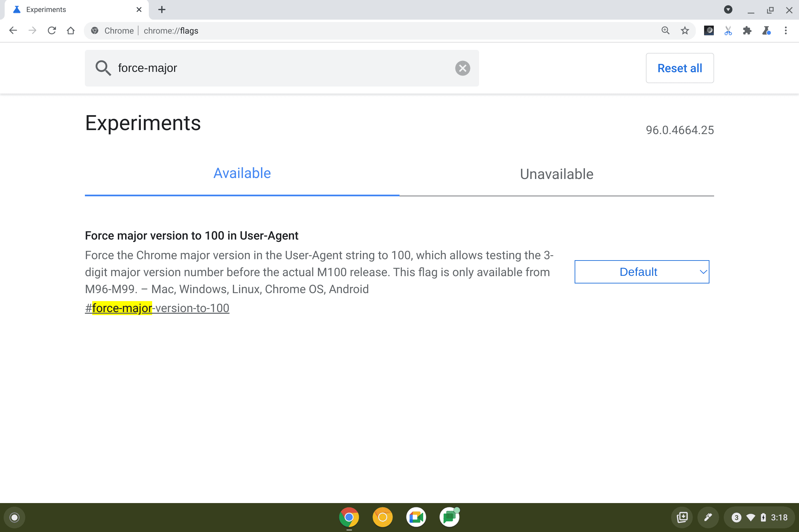Image resolution: width=799 pixels, height=532 pixels.
Task: Click the #force-major-version-to-100 link
Action: [156, 307]
